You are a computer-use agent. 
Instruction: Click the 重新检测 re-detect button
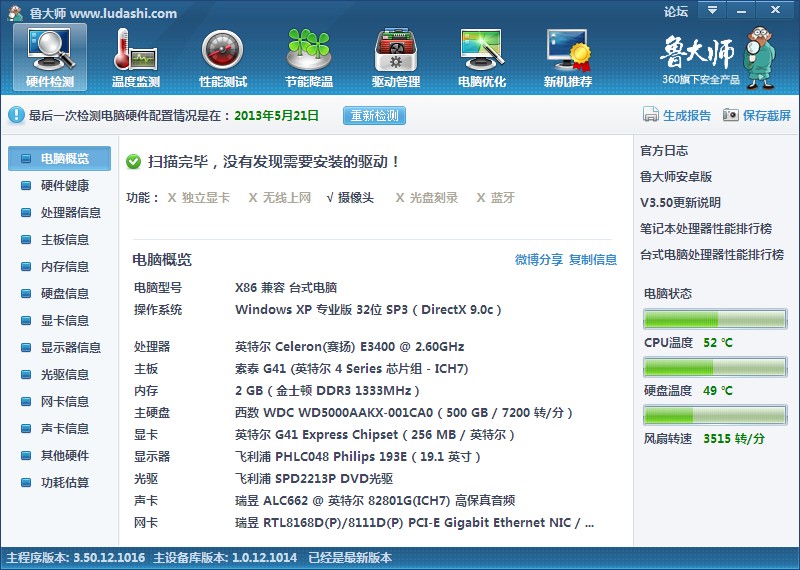[x=374, y=115]
